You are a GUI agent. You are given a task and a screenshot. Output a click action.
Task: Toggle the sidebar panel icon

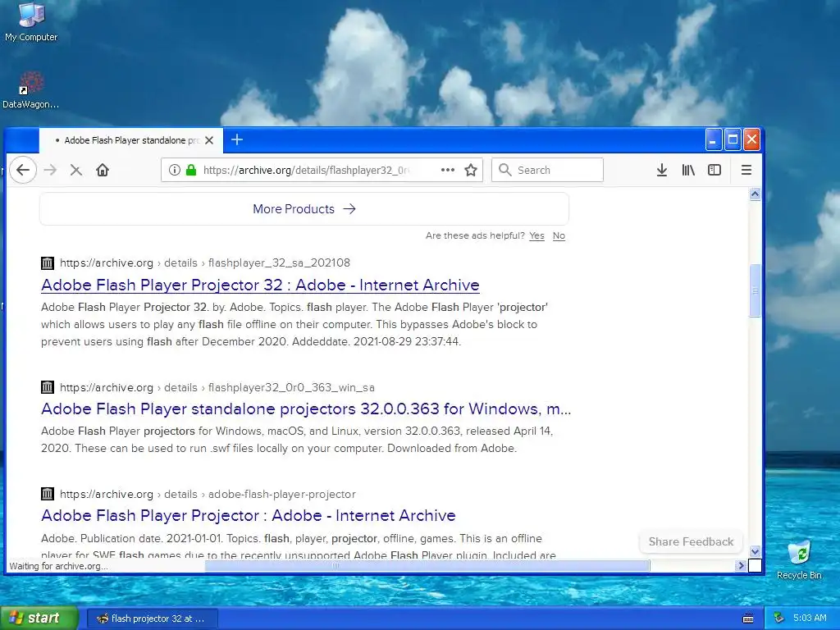tap(714, 171)
